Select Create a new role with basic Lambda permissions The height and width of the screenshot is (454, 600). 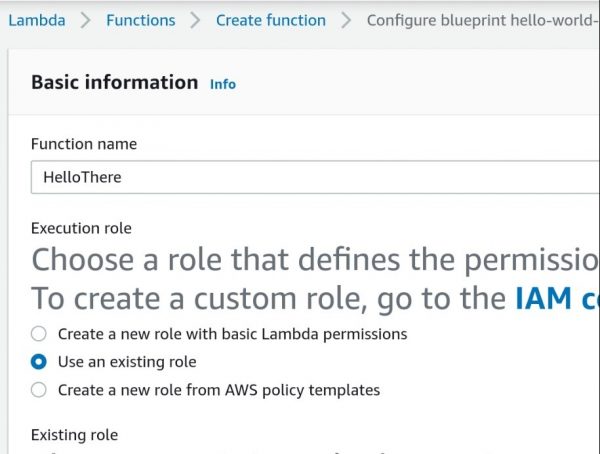[39, 334]
